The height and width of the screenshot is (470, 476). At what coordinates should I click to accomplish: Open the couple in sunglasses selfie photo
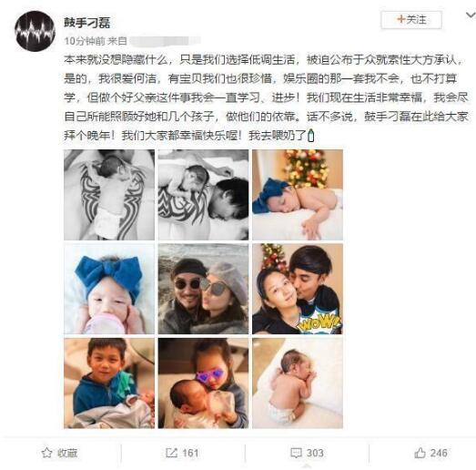[203, 289]
